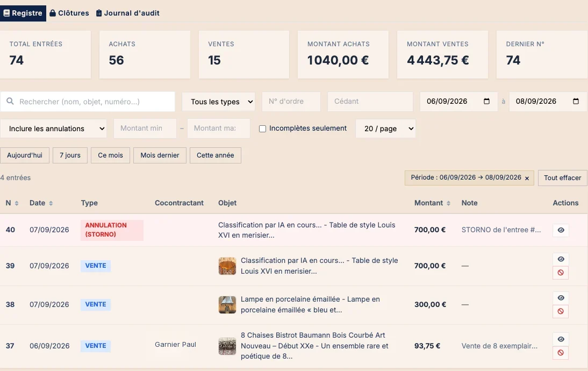Viewport: 588px width, 371px height.
Task: Click the N° d'ordre input field
Action: coord(291,101)
